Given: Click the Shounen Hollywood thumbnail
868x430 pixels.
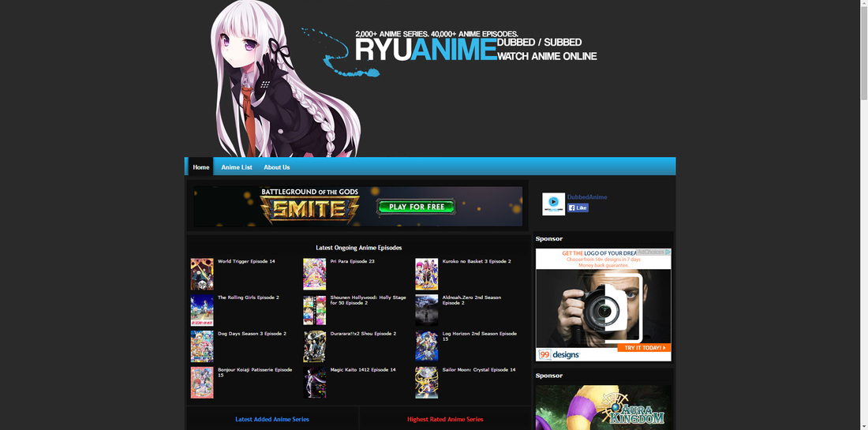Looking at the screenshot, I should point(314,310).
